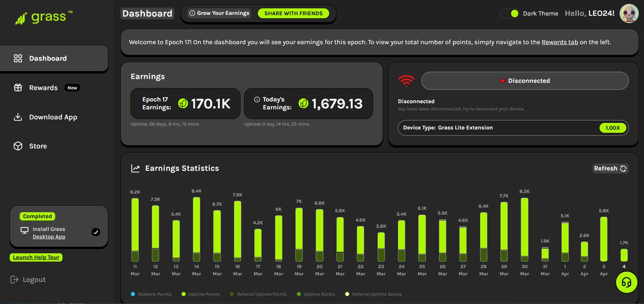Viewport: 644px width, 304px height.
Task: Click the info icon beside Grow Your Earnings
Action: tap(192, 13)
